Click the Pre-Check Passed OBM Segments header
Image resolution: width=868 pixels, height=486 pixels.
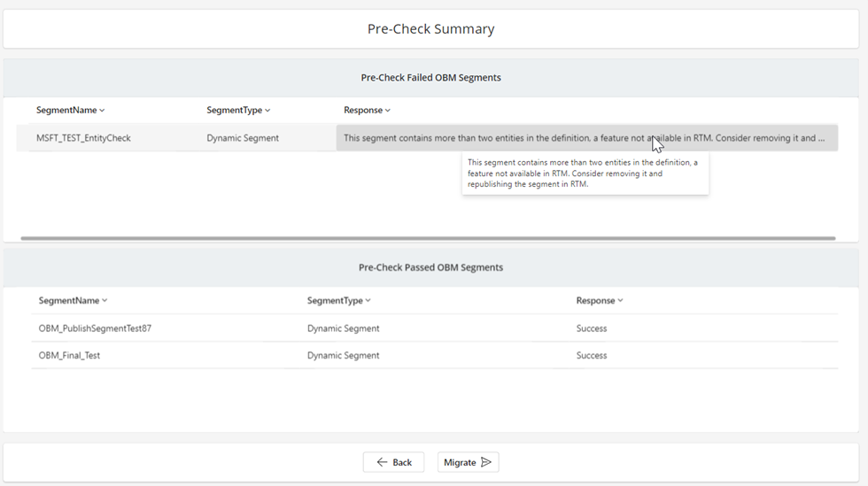coord(430,267)
